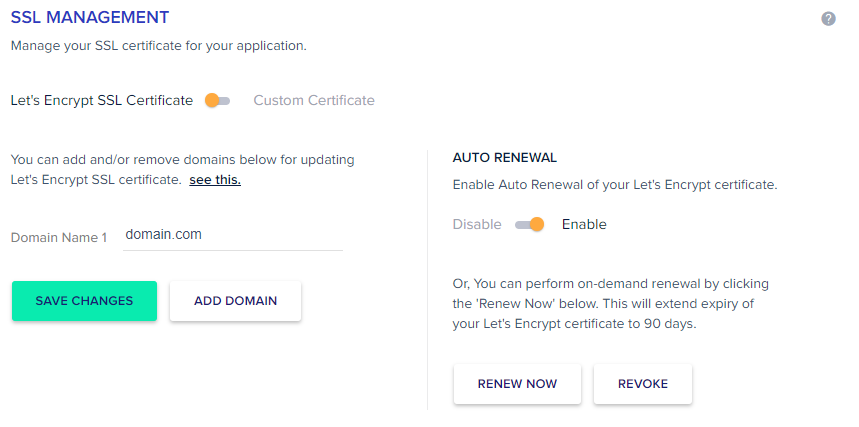Open the help question mark icon
Viewport: 859px width, 427px height.
828,19
